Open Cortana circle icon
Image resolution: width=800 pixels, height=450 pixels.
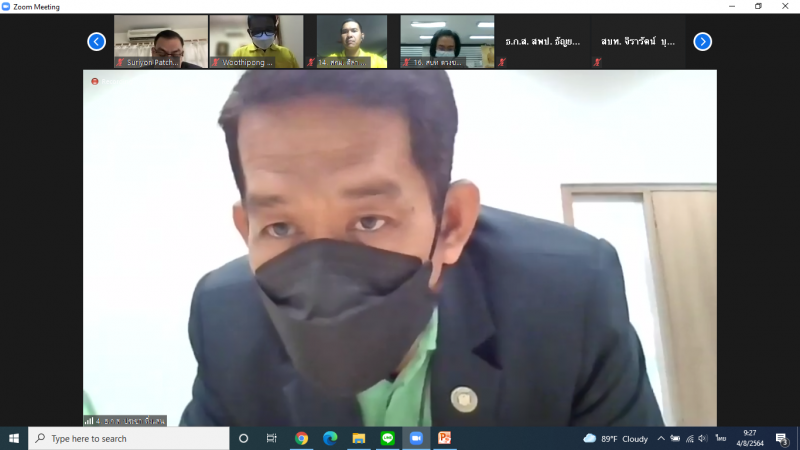(243, 438)
